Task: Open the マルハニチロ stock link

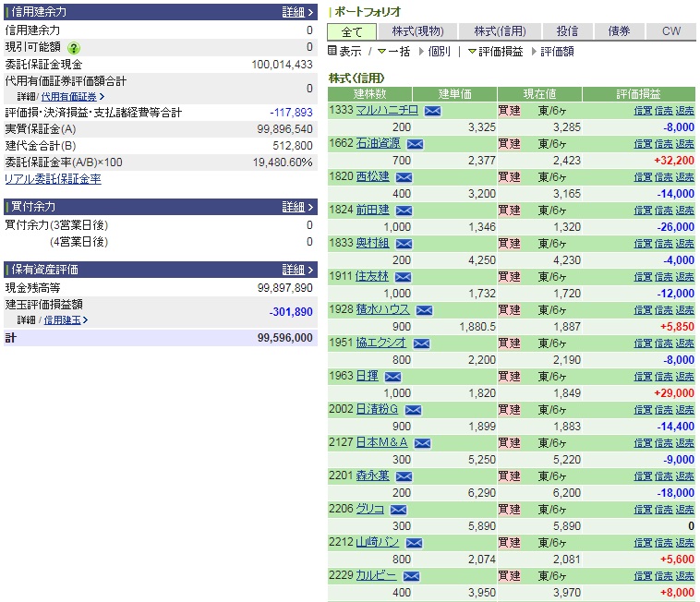Action: click(x=387, y=110)
